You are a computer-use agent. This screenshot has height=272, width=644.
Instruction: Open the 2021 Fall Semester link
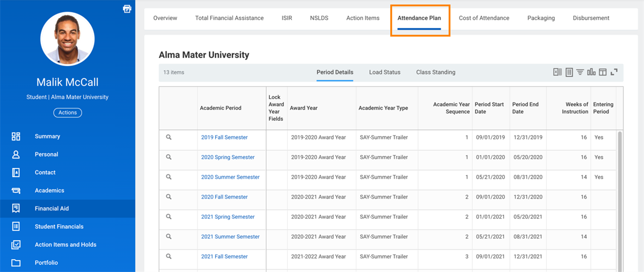[224, 256]
